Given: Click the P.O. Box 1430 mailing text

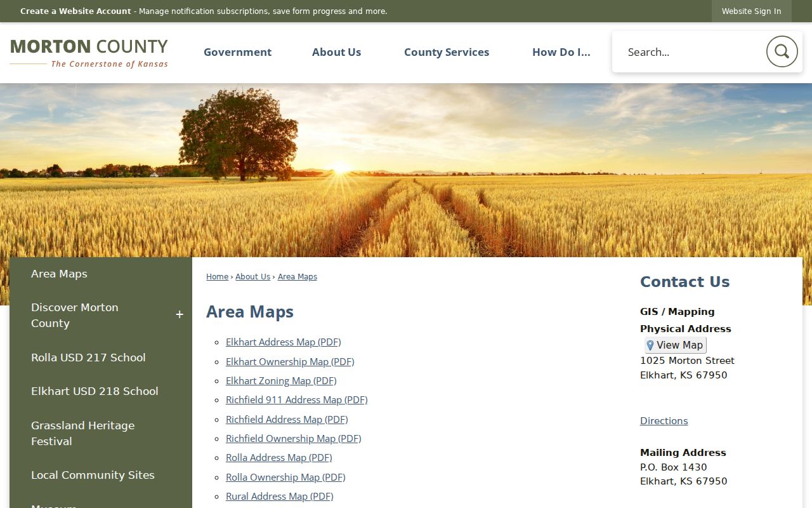Looking at the screenshot, I should coord(673,467).
